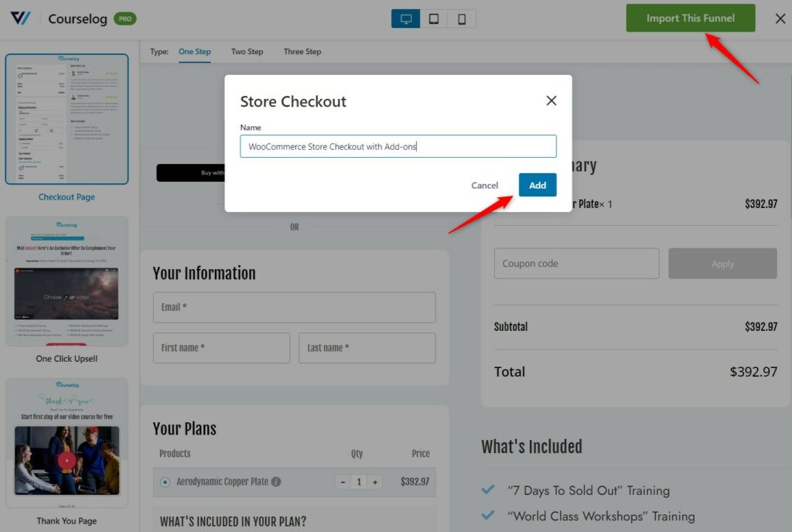The image size is (792, 532).
Task: Click the Subtotal amount $392.97
Action: (x=761, y=326)
